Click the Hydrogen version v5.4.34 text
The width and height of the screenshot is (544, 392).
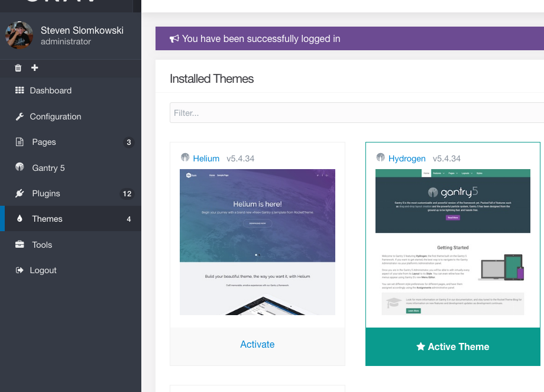point(446,158)
